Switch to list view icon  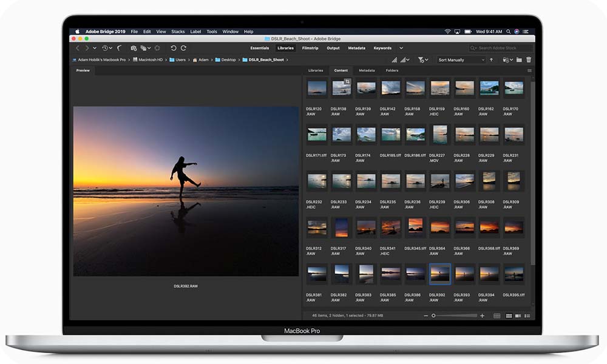click(527, 315)
